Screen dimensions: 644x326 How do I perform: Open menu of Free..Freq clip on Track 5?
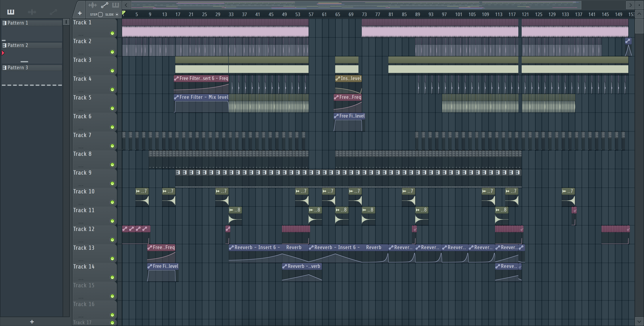pos(336,97)
